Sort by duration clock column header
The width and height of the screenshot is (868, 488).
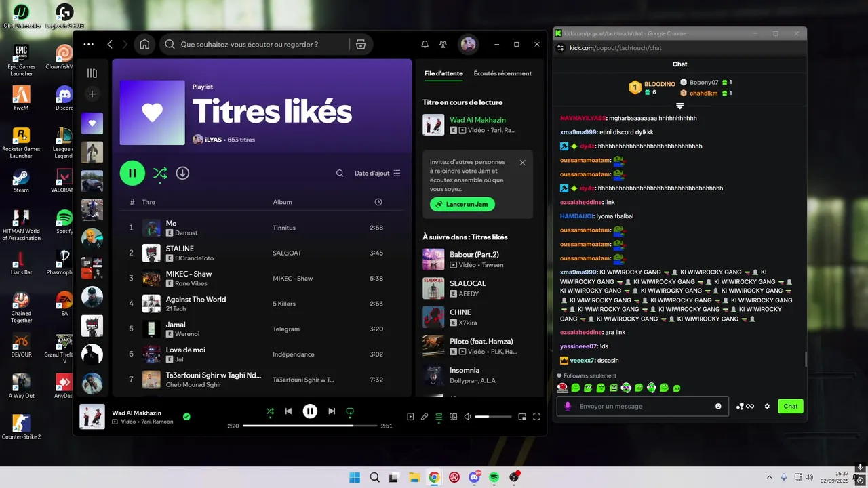(x=378, y=202)
